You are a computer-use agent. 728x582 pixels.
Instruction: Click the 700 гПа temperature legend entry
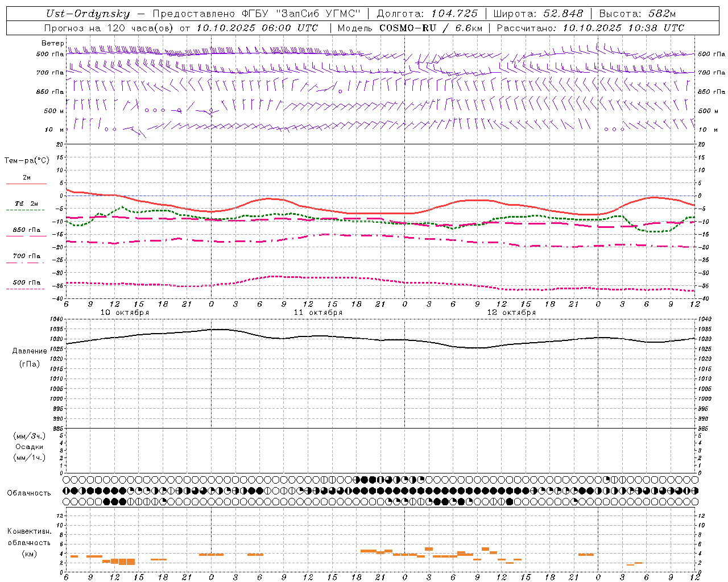[26, 256]
